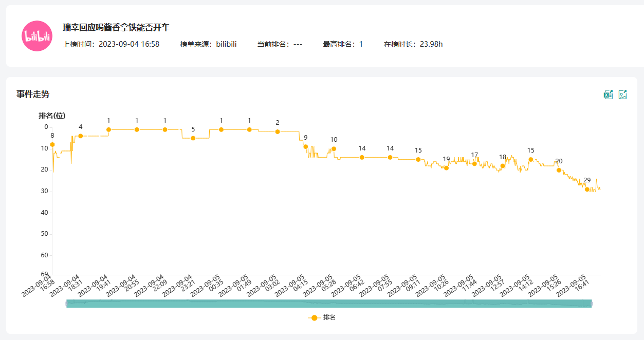Click the 事件走势 section heading
This screenshot has width=644, height=340.
[33, 94]
